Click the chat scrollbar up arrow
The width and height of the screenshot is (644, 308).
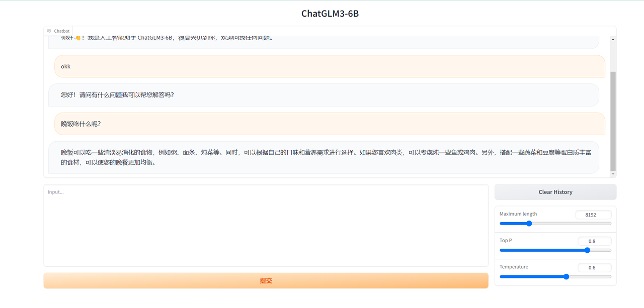point(613,39)
